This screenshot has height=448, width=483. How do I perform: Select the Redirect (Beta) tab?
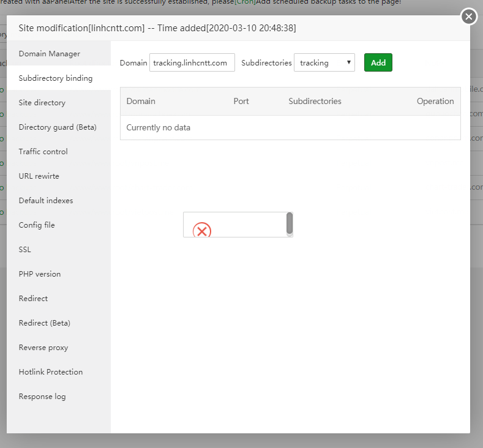[x=45, y=323]
